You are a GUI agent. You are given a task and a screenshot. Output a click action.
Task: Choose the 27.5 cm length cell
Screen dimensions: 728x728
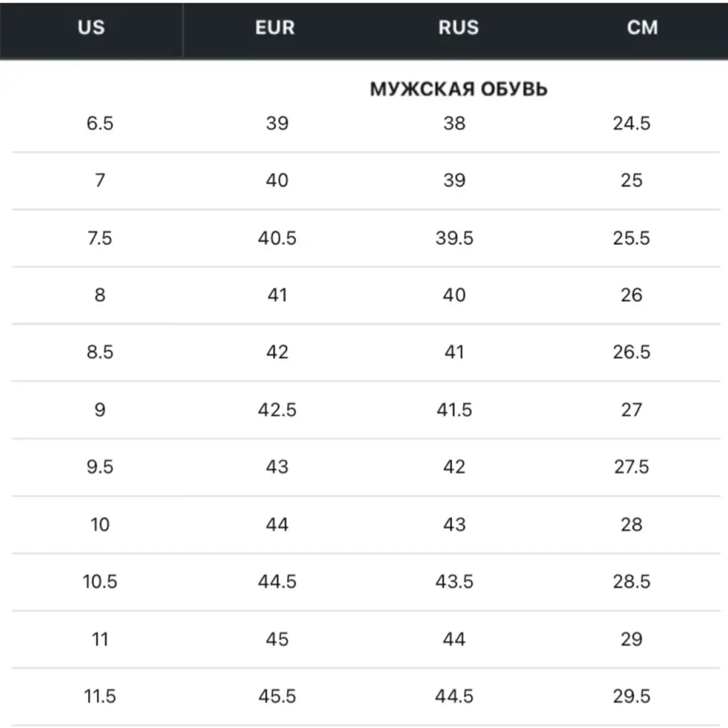click(x=631, y=467)
